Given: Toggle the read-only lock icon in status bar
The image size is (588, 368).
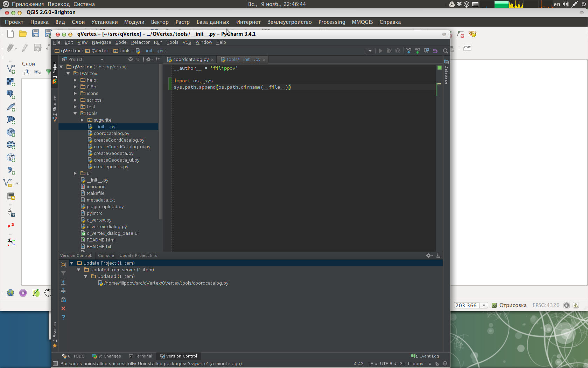Looking at the screenshot, I should coord(437,364).
